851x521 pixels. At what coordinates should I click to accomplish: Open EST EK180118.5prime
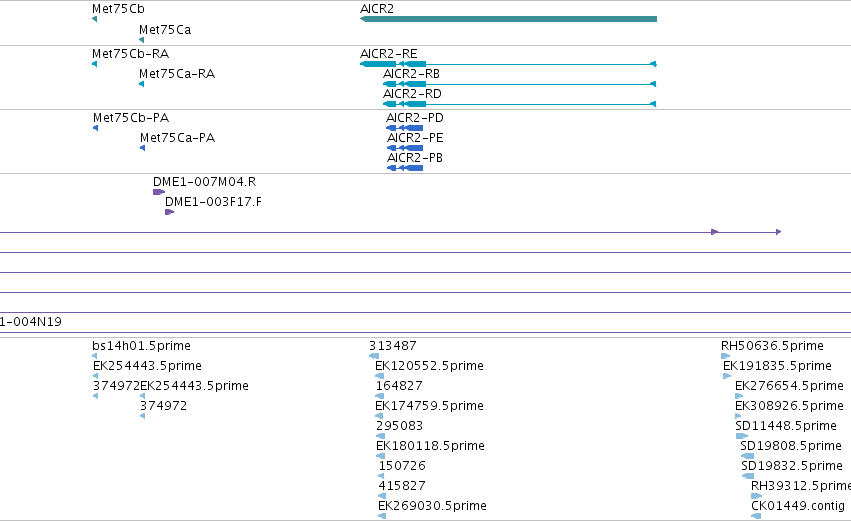click(430, 446)
